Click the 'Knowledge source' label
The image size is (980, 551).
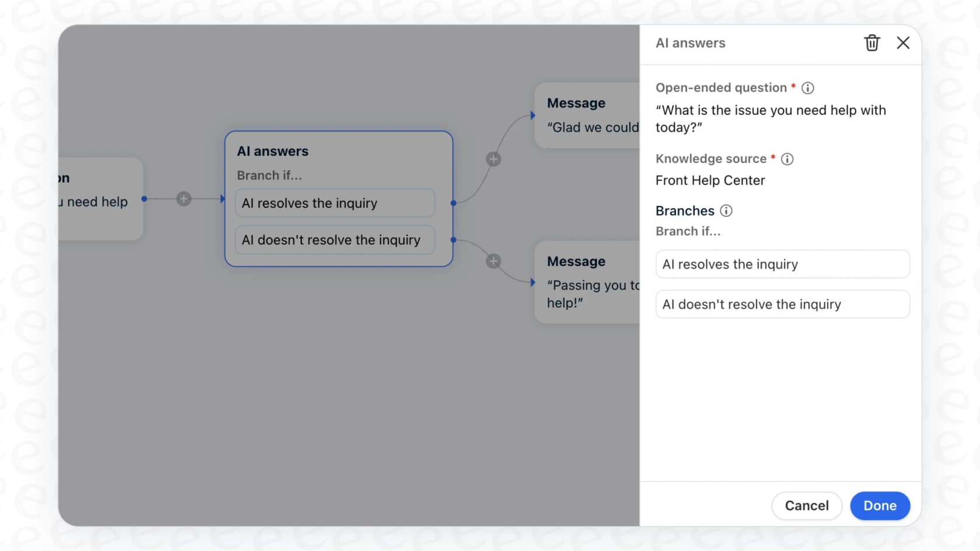click(x=710, y=159)
